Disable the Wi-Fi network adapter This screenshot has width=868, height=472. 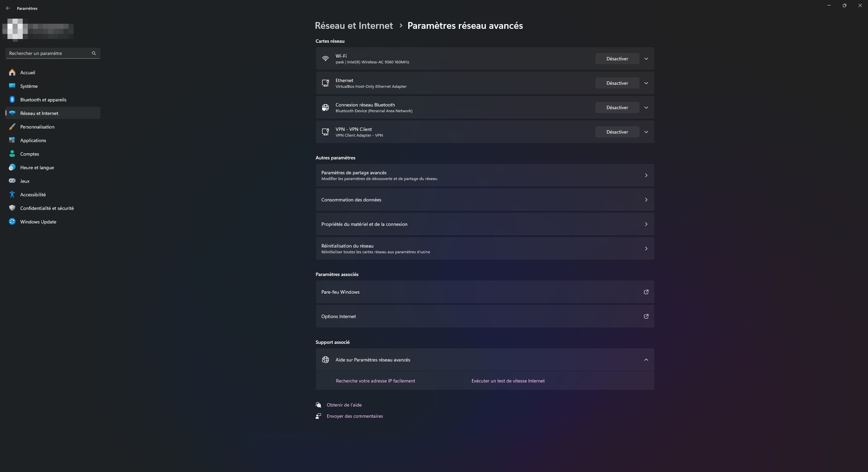(617, 59)
